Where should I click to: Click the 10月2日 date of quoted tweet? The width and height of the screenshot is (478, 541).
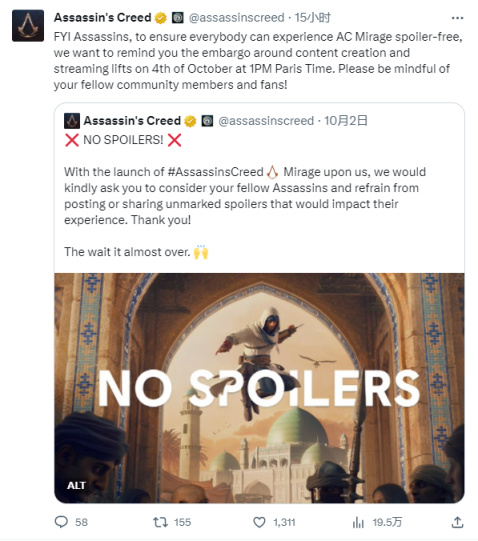[345, 121]
